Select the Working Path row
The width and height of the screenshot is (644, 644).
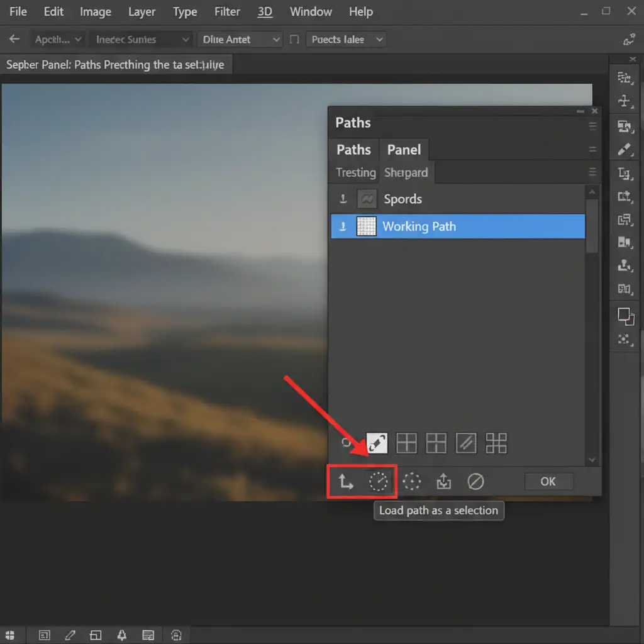[458, 226]
